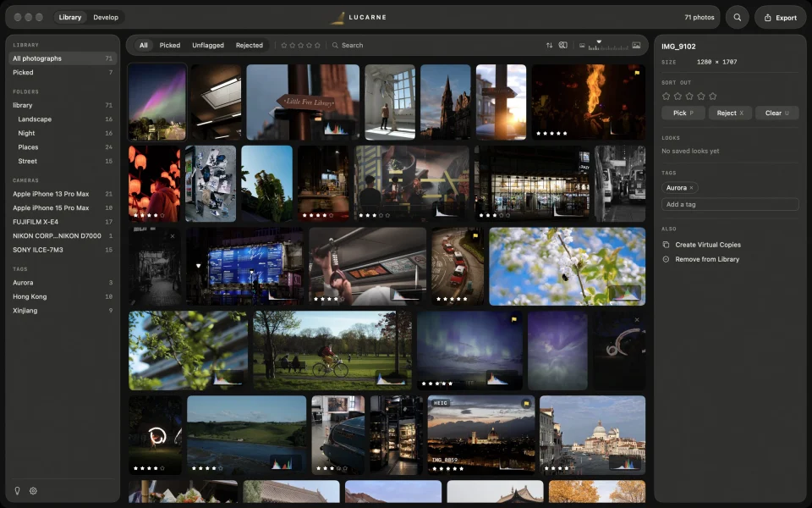The image size is (812, 508).
Task: Open the search magnifier button in title bar
Action: [737, 17]
